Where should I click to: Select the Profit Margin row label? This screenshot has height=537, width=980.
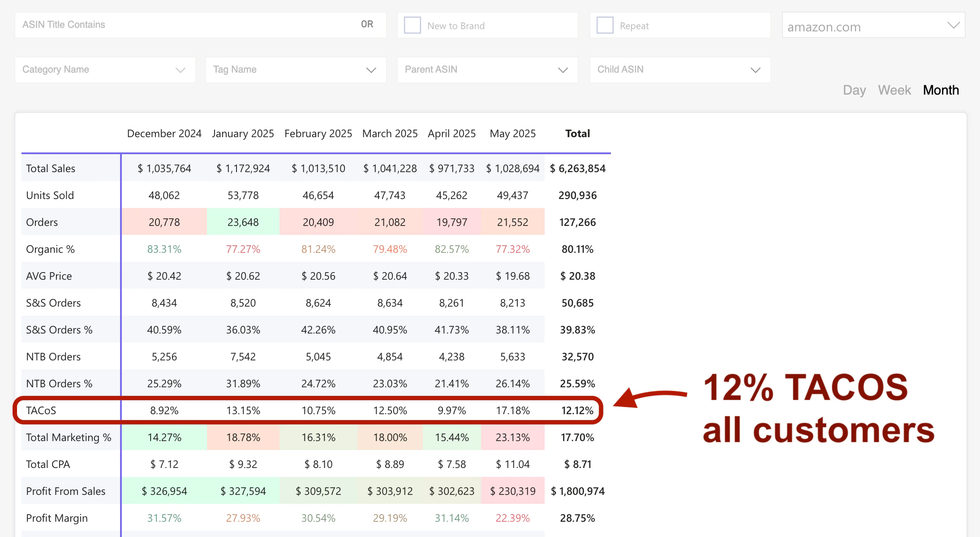pos(57,518)
